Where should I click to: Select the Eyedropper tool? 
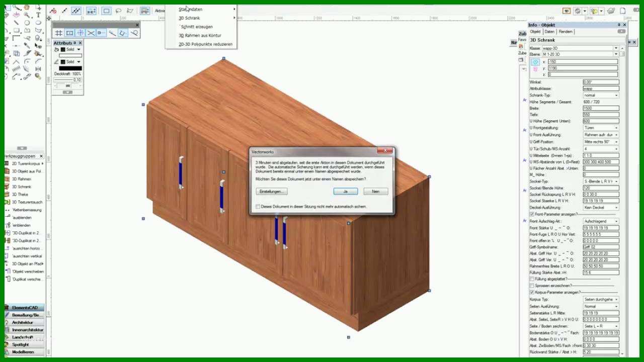tap(27, 45)
